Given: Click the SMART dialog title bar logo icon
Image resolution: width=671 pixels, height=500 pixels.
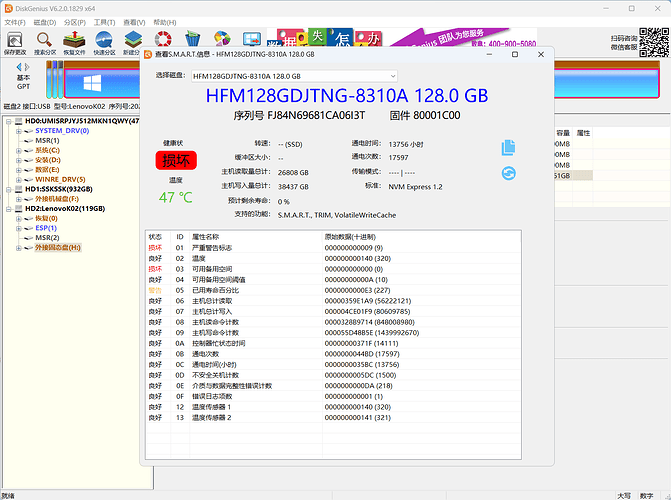Looking at the screenshot, I should click(x=148, y=54).
